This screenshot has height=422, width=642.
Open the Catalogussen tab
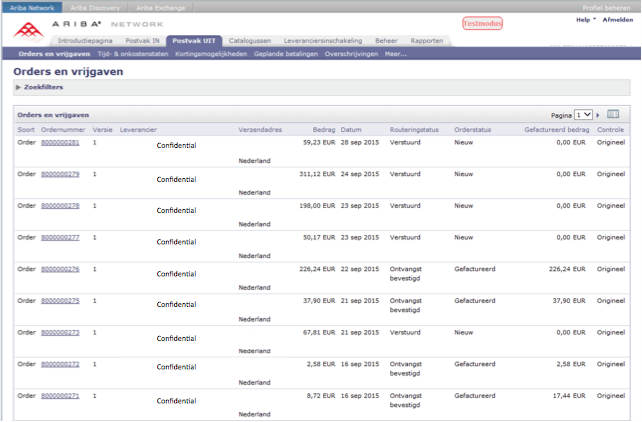click(x=250, y=41)
